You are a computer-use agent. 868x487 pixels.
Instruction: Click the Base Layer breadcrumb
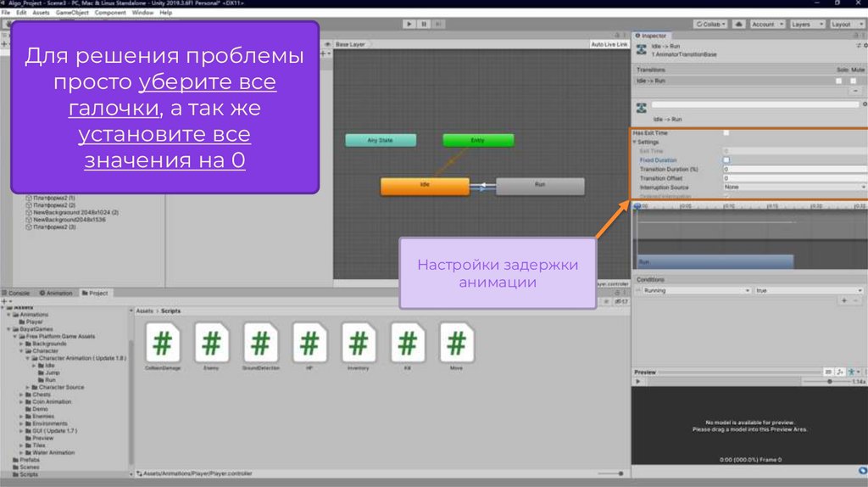[x=351, y=44]
